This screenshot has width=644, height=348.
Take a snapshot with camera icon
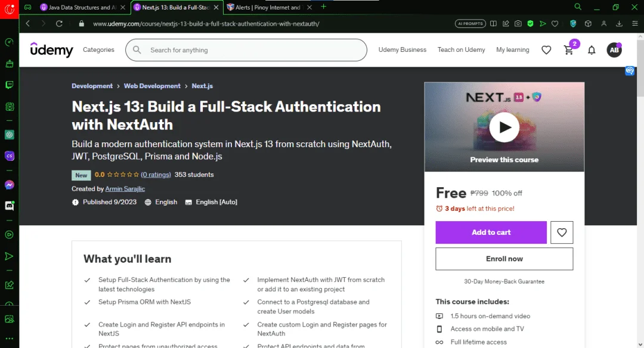[x=518, y=24]
